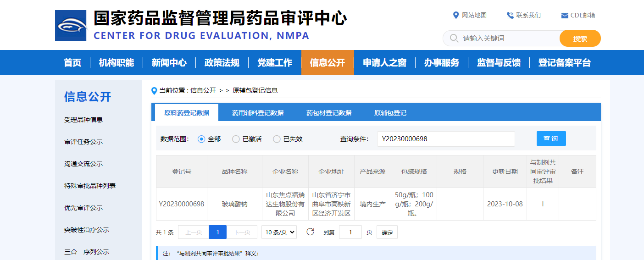Click the CDE logo emblem
644x260 pixels.
pos(71,25)
